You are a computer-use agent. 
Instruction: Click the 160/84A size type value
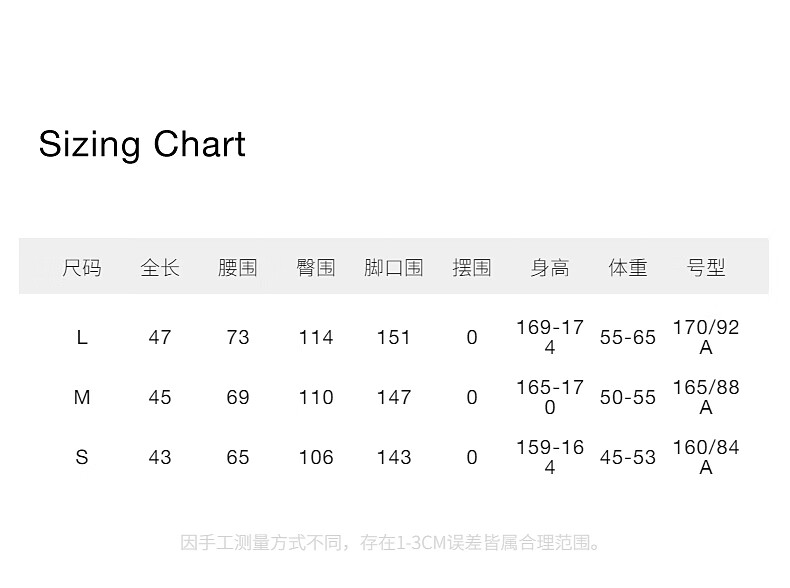coord(706,457)
